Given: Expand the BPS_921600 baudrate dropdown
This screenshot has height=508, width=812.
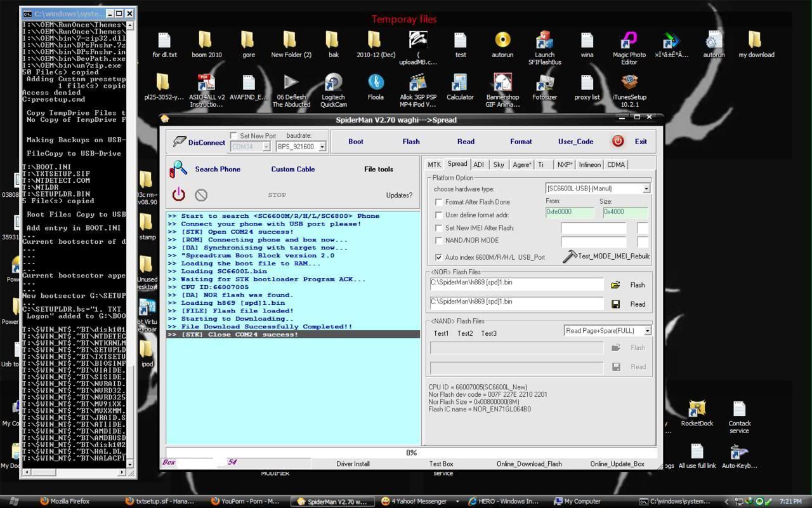Looking at the screenshot, I should pyautogui.click(x=322, y=147).
